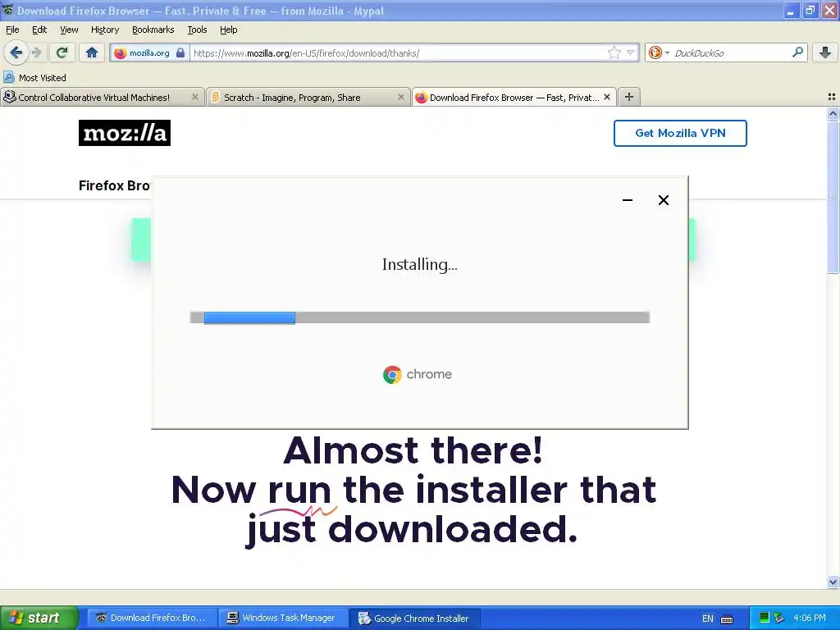Open a new tab with plus button
Viewport: 840px width, 630px height.
(x=629, y=97)
